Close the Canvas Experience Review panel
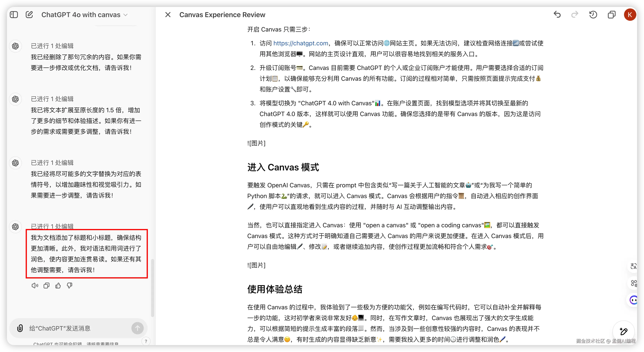The image size is (644, 352). pos(168,15)
